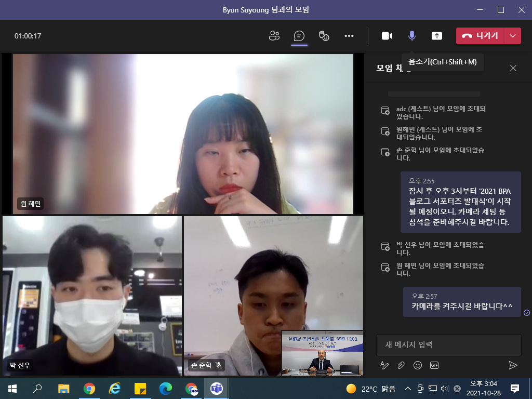Open the emoji picker in chat
Viewport: 532px width, 399px height.
tap(418, 365)
